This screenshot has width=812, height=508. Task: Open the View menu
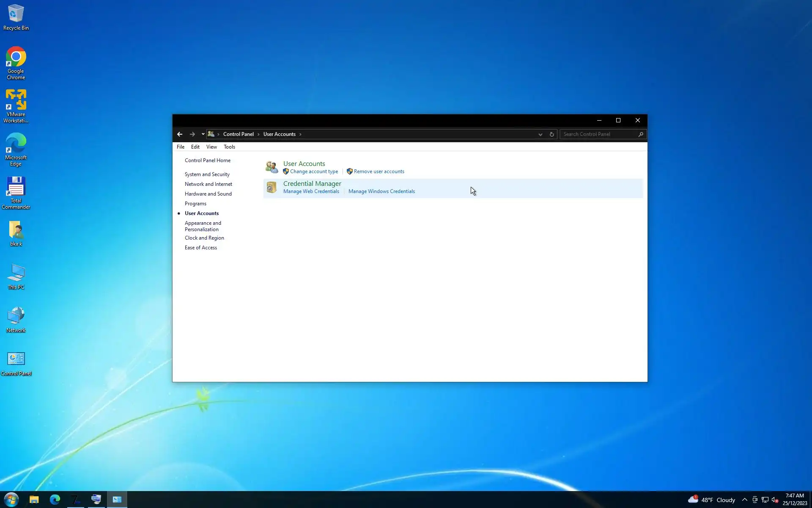coord(211,147)
